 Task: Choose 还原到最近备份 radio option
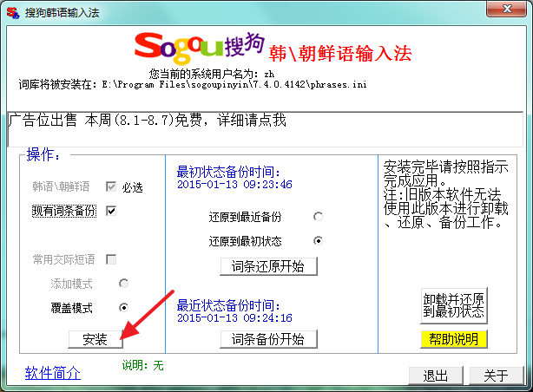tap(319, 217)
